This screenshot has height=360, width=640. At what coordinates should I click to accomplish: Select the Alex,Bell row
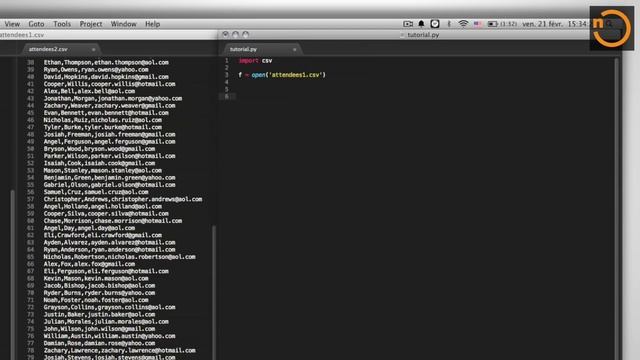coord(89,91)
